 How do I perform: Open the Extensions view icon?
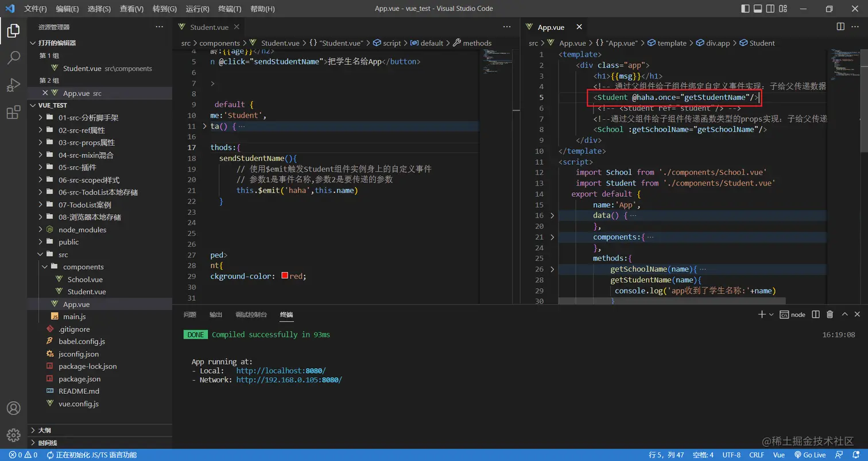(13, 113)
